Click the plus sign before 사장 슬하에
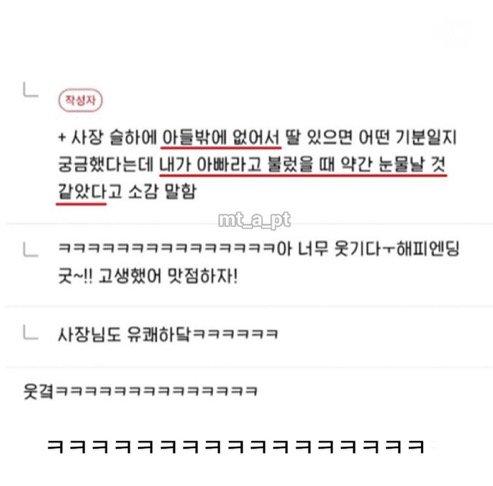This screenshot has width=493, height=486. [62, 137]
